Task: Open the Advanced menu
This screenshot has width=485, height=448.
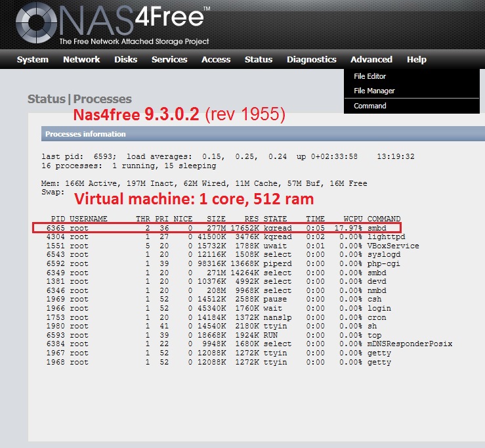Action: 371,59
